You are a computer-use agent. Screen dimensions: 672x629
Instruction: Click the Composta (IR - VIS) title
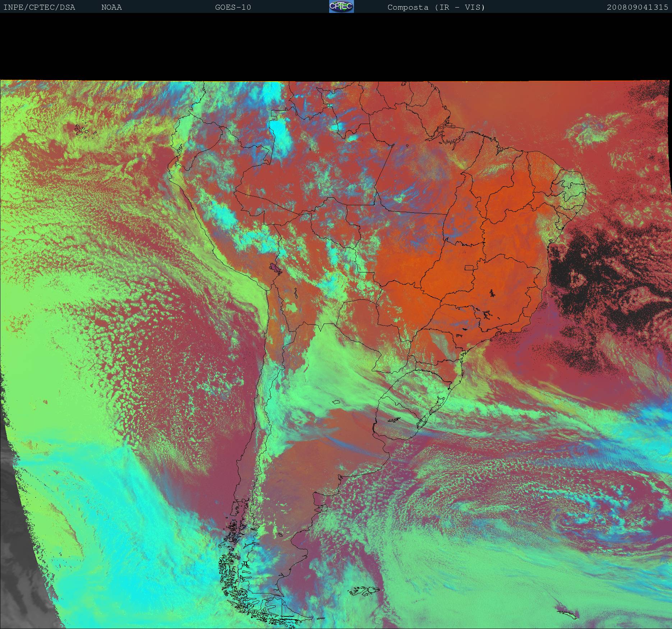[436, 7]
